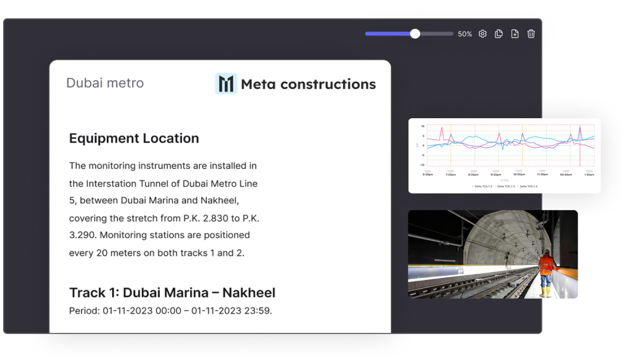Click the 50% zoom percentage label
Screen dimensions: 630x364
click(x=464, y=34)
